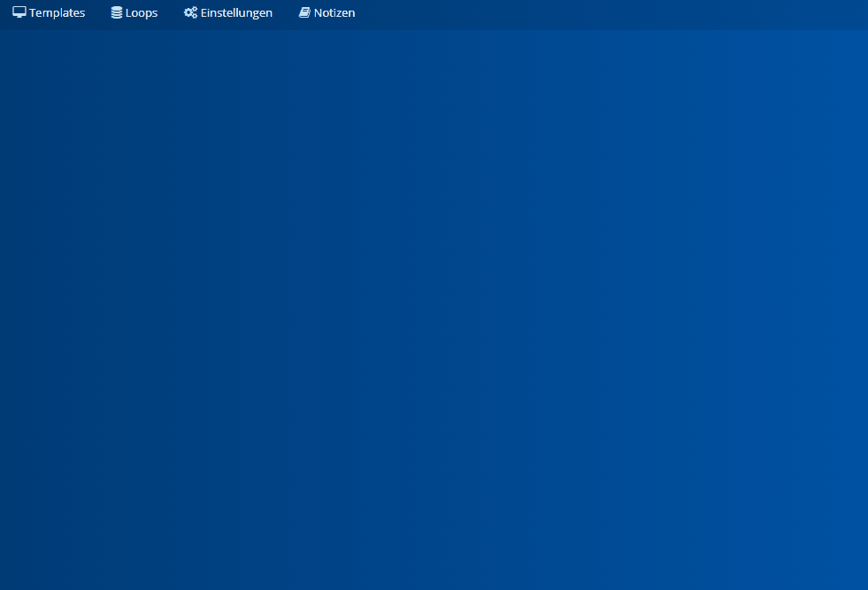Click the monitor icon beside Templates
The image size is (868, 590).
click(x=19, y=13)
